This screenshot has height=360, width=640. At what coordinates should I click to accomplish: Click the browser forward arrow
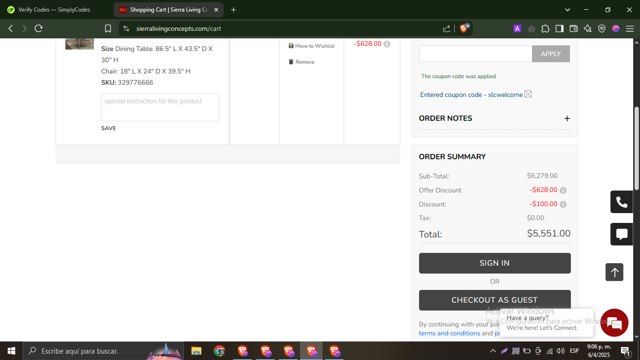point(24,29)
